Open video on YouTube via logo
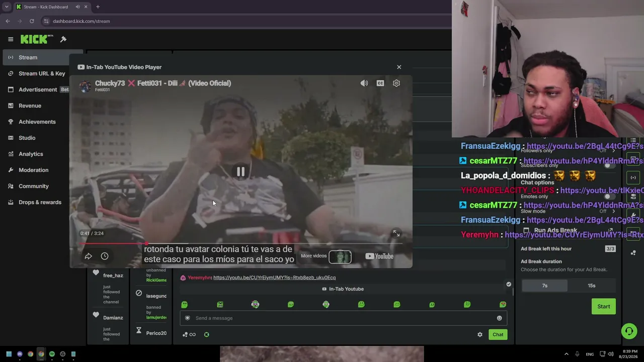Image resolution: width=644 pixels, height=362 pixels. (x=379, y=256)
